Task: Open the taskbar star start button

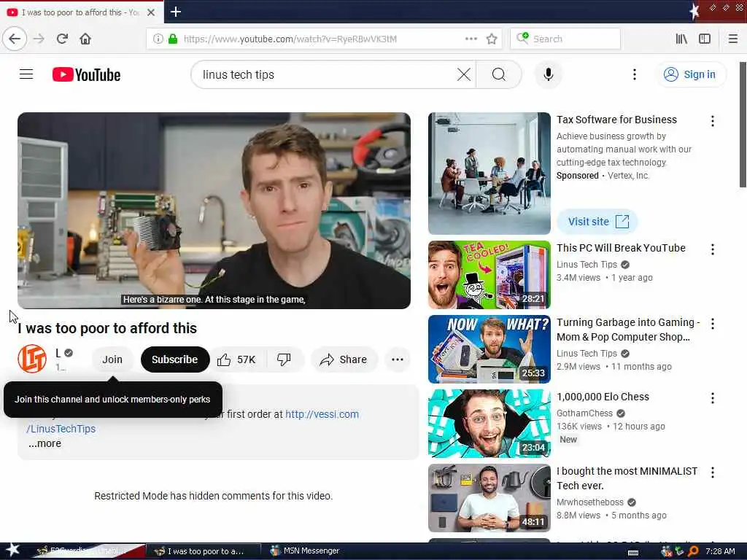Action: pos(12,550)
